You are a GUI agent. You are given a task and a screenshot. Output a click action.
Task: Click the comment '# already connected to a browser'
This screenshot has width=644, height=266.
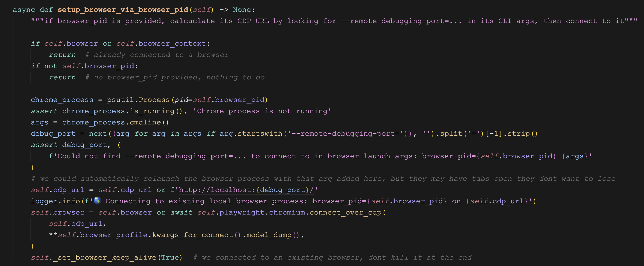click(157, 55)
